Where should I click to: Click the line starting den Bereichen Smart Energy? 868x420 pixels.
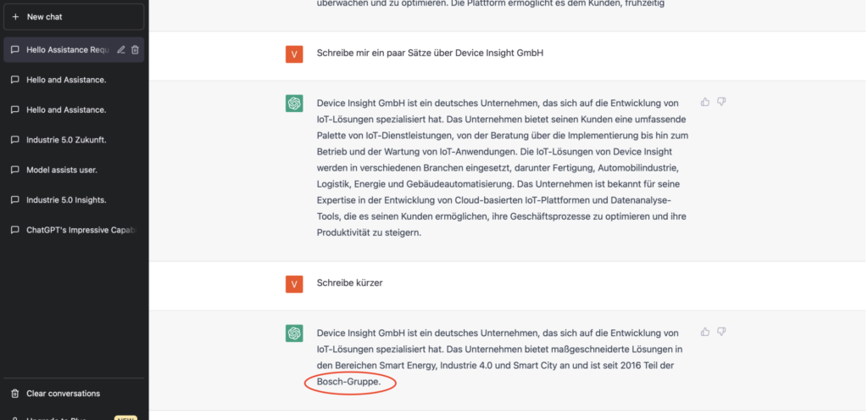pos(495,366)
